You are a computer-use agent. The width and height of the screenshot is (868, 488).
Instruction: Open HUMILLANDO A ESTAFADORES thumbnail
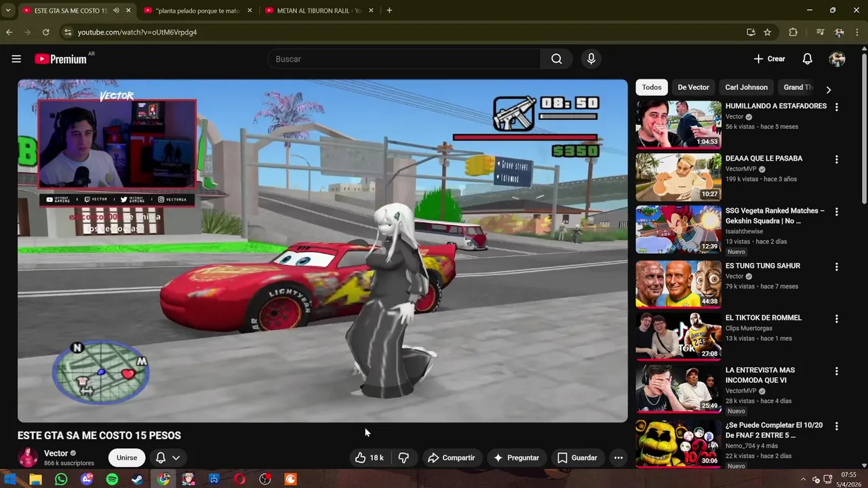pyautogui.click(x=678, y=125)
